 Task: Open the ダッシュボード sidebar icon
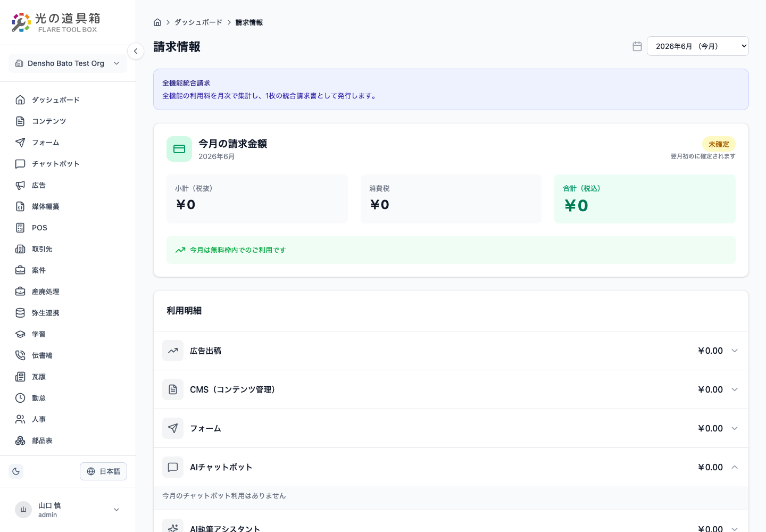[20, 100]
